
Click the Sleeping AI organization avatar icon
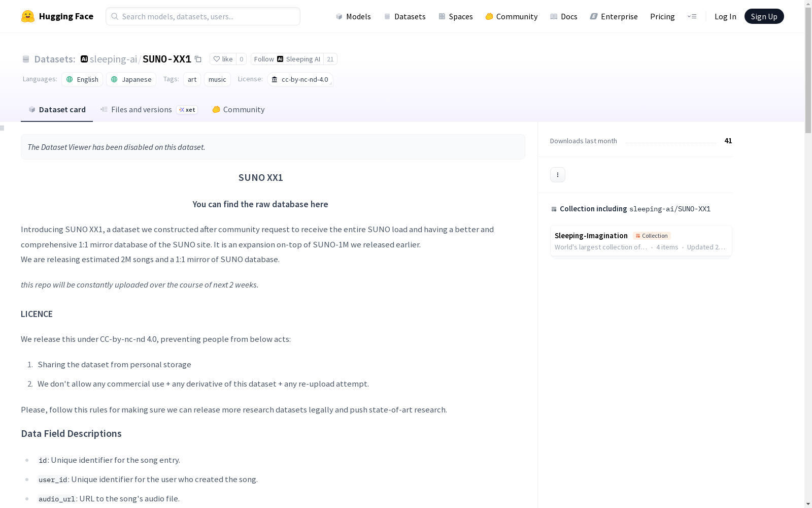[x=84, y=59]
